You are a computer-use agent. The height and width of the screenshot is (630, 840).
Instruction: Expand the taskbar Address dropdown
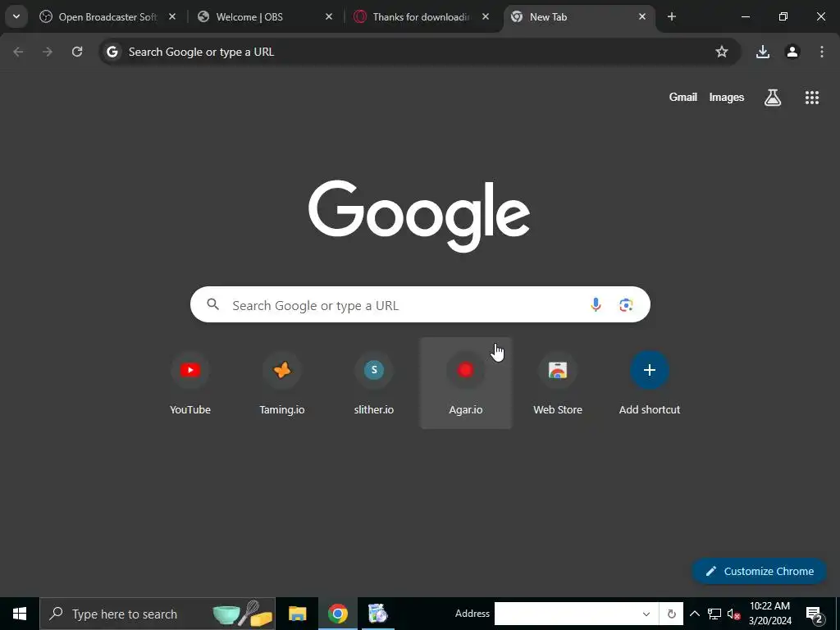point(646,614)
